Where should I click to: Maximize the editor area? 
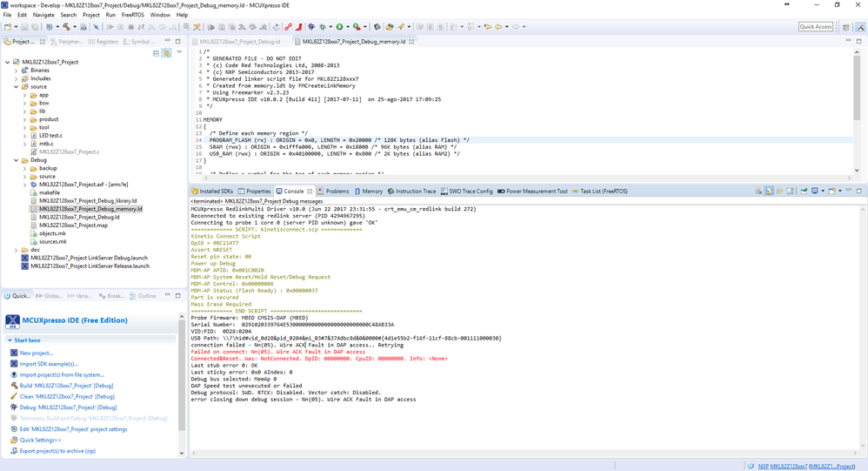859,41
